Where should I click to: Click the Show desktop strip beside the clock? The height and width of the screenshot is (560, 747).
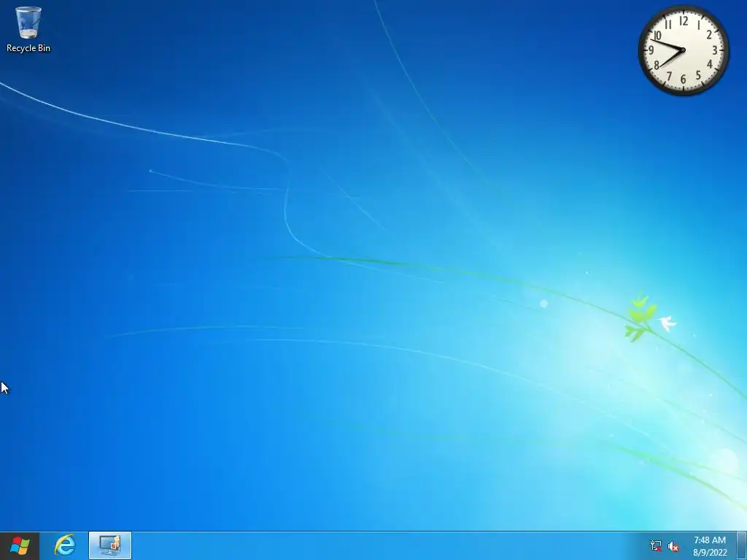tap(741, 545)
